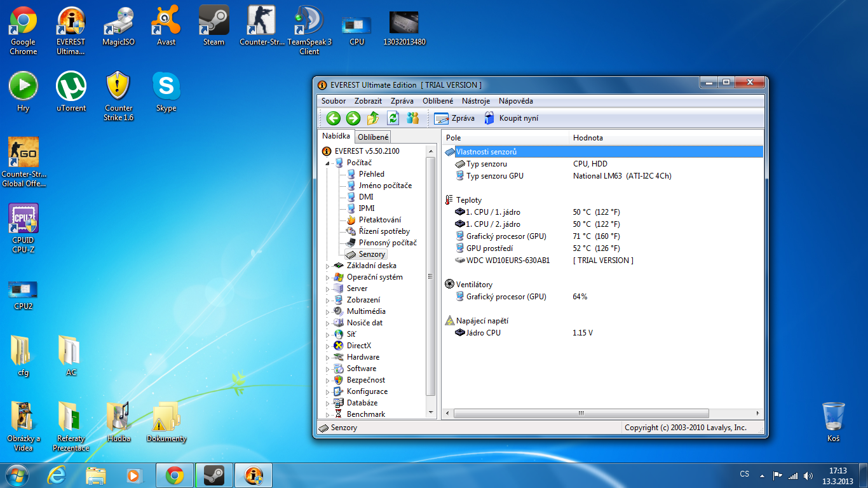Select Přehled in the tree
The height and width of the screenshot is (488, 868).
[x=371, y=174]
